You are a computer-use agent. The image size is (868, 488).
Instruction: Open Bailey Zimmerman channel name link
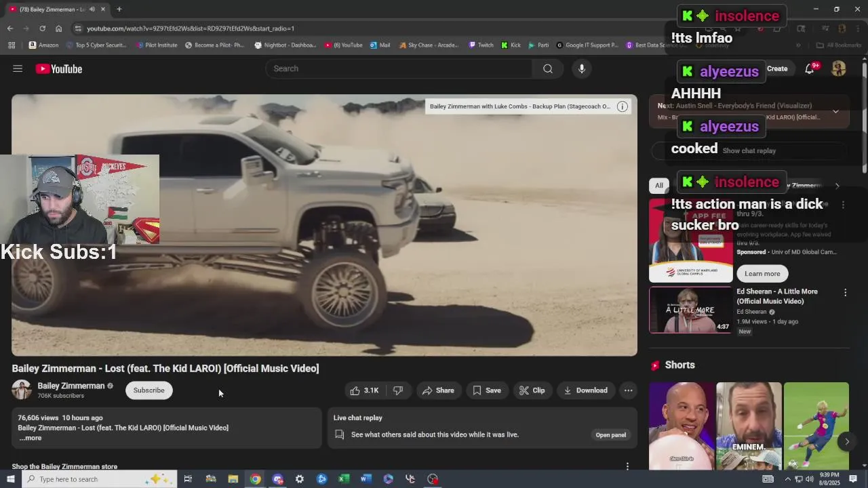point(71,386)
